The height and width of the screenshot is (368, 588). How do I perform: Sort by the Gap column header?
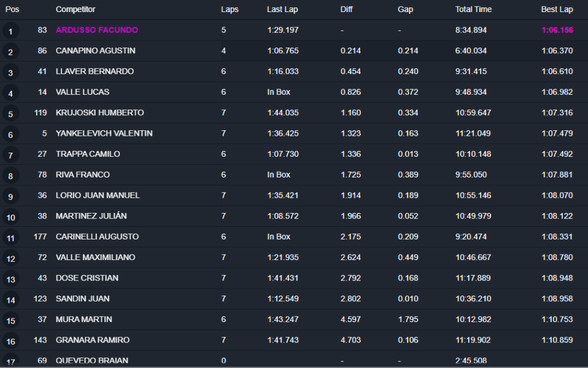[x=405, y=10]
